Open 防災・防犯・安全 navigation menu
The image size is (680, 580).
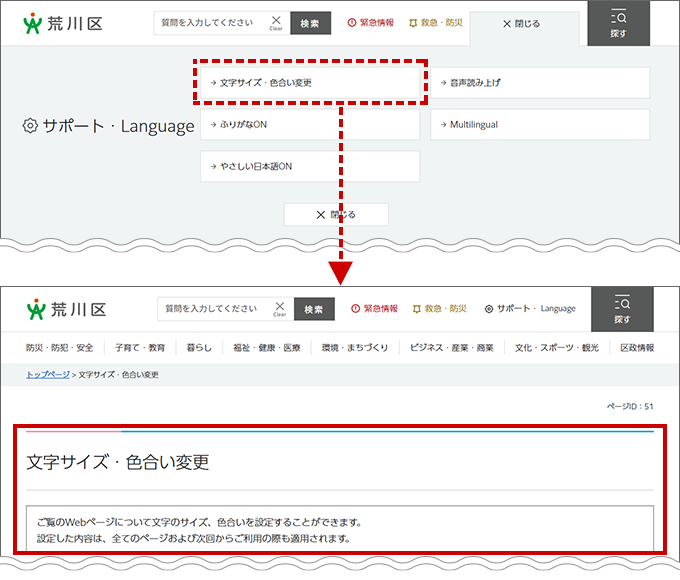coord(59,347)
